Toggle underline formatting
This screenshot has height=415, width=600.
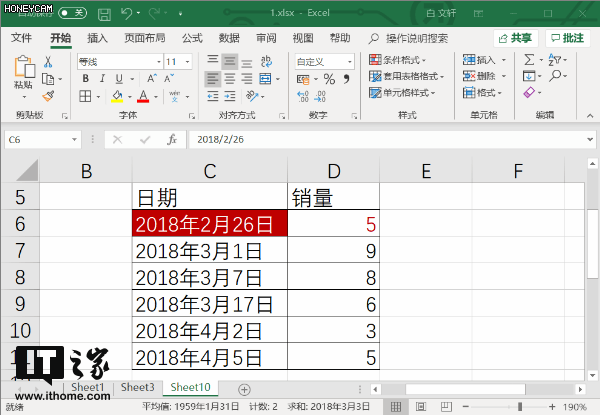pos(119,79)
